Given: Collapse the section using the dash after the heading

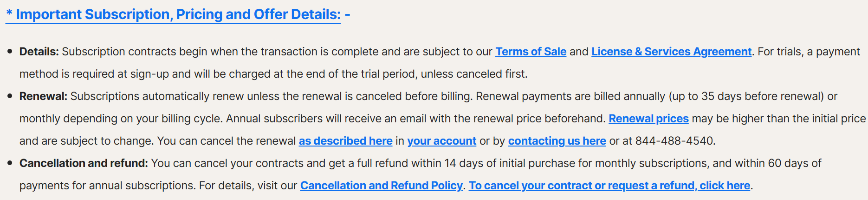Looking at the screenshot, I should [x=348, y=15].
